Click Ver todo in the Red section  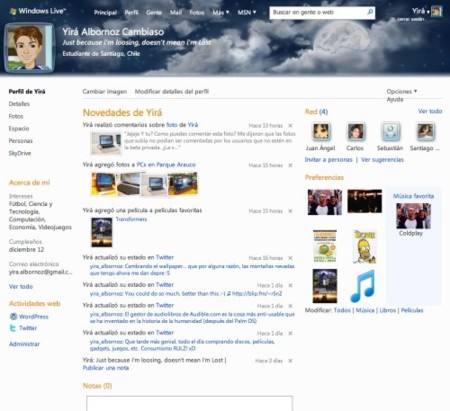tap(430, 111)
